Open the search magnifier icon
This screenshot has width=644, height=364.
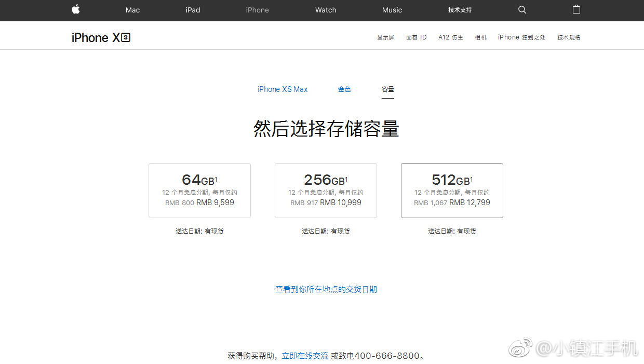(522, 10)
